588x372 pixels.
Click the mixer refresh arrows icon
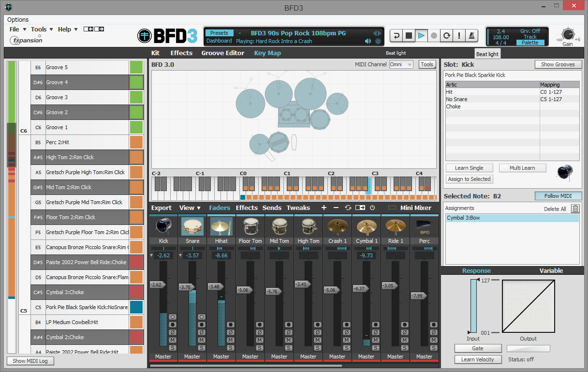(x=348, y=208)
